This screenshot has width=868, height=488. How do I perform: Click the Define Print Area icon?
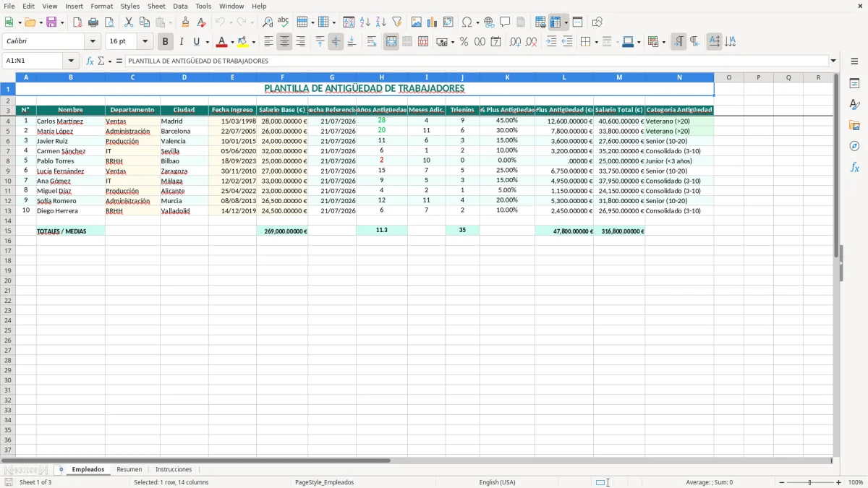pyautogui.click(x=540, y=22)
